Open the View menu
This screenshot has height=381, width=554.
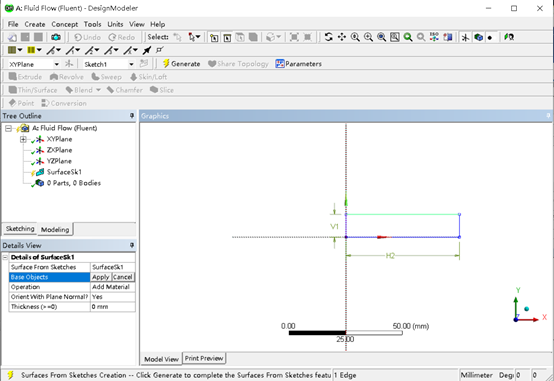click(137, 24)
